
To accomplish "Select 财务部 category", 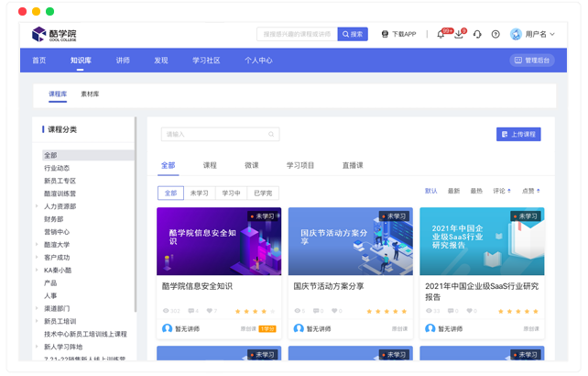I will pos(54,219).
